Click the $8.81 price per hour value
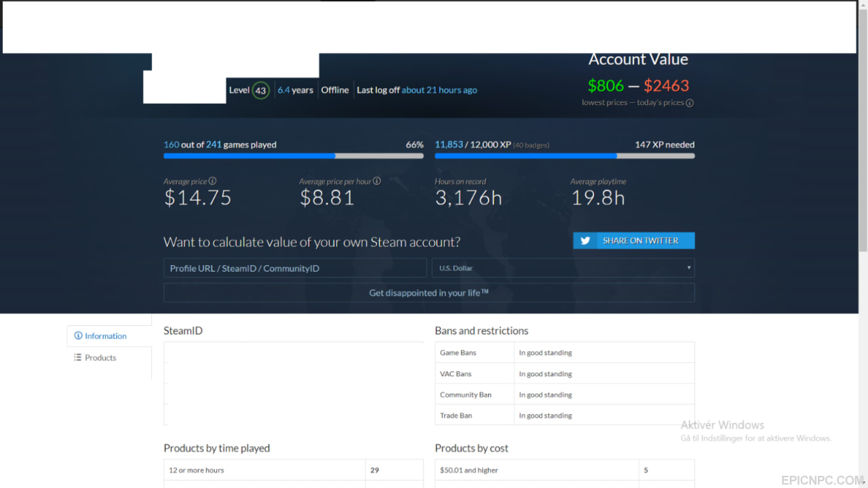 (328, 197)
